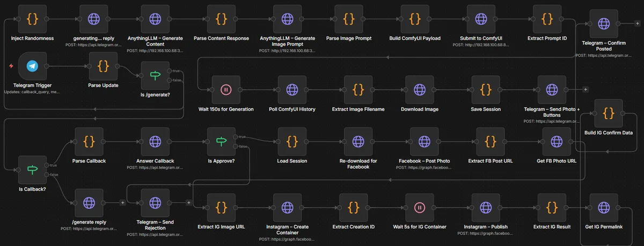Open the Extract FB Post URL node
The width and height of the screenshot is (644, 246).
coord(490,141)
